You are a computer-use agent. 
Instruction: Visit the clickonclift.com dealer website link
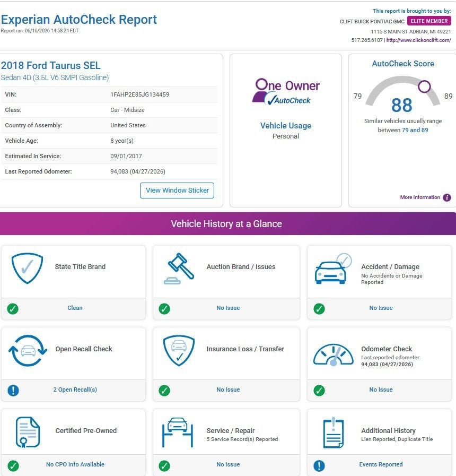click(x=418, y=40)
